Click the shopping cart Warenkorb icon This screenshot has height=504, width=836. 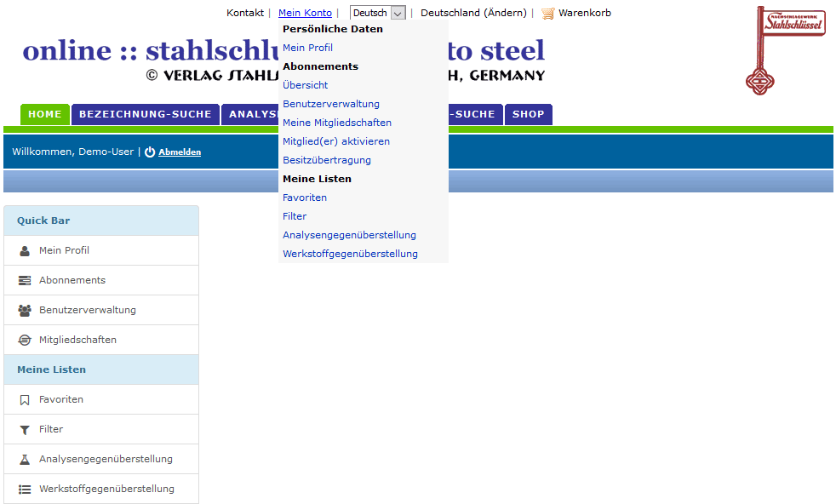coord(547,14)
